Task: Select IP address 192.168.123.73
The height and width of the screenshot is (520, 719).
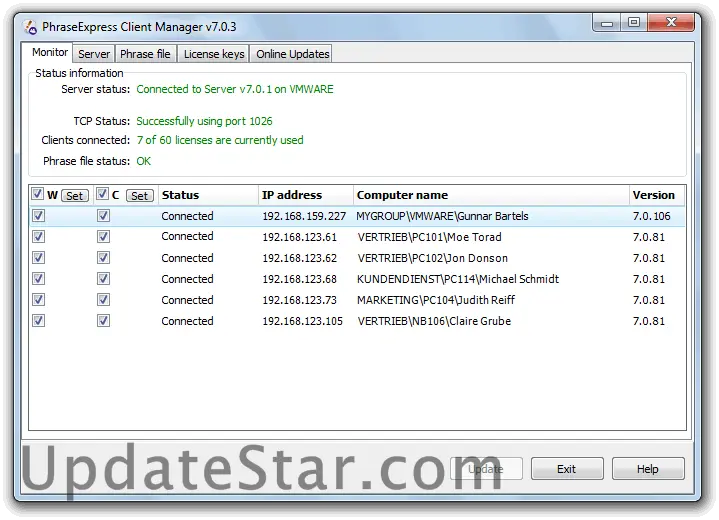Action: [299, 300]
